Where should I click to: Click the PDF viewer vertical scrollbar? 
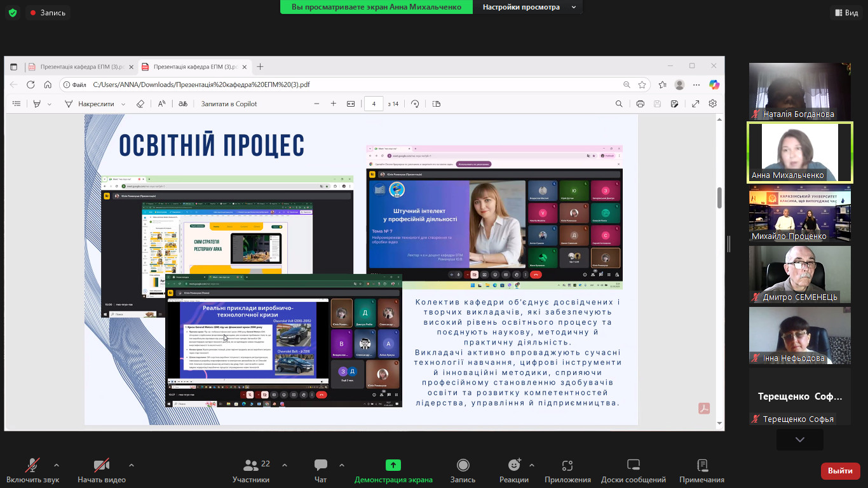tap(719, 198)
